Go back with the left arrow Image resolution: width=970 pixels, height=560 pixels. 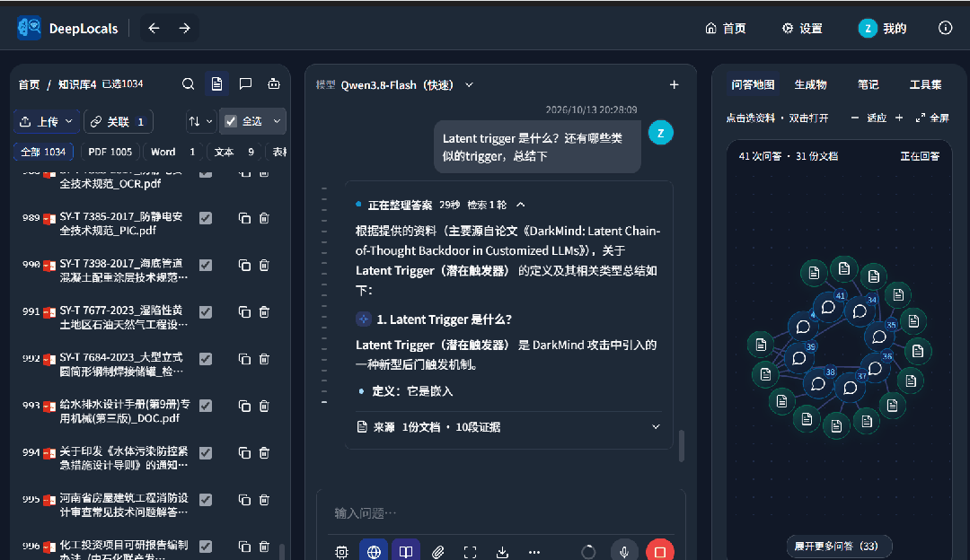154,28
